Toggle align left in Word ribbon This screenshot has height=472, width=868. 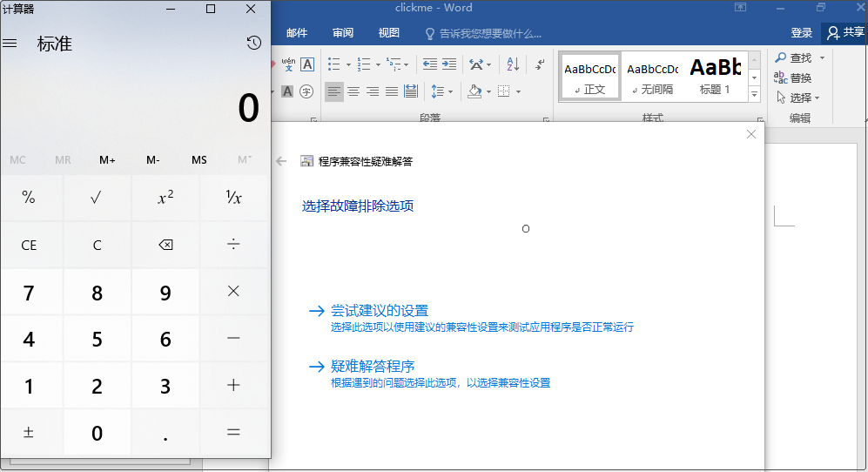coord(333,91)
